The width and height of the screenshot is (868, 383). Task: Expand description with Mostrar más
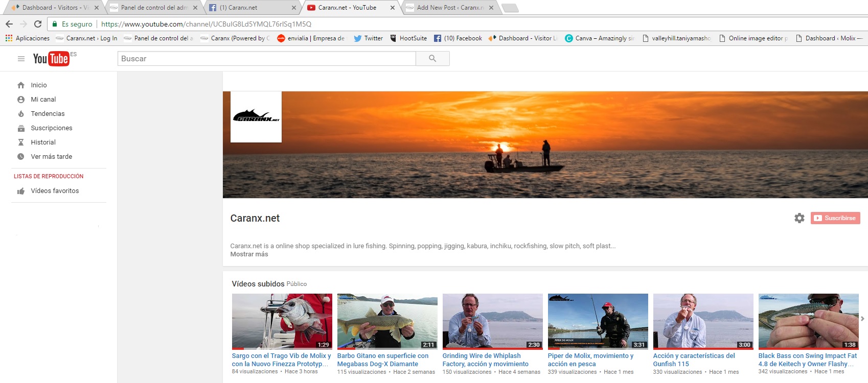(x=249, y=254)
